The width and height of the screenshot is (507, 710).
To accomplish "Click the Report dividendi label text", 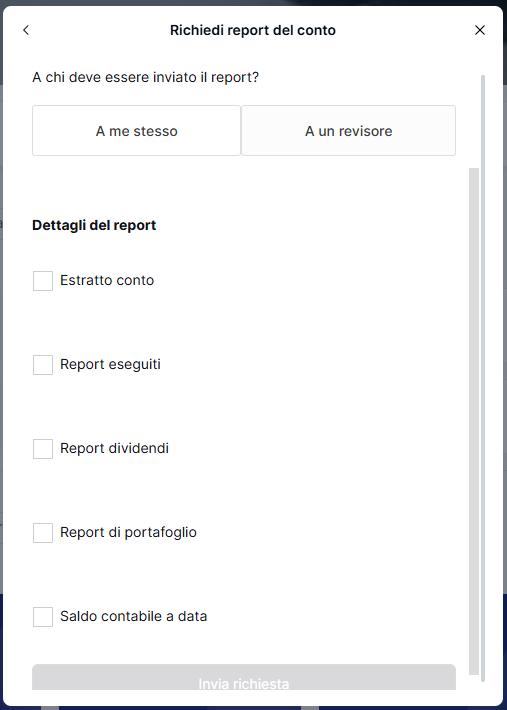I will [115, 448].
